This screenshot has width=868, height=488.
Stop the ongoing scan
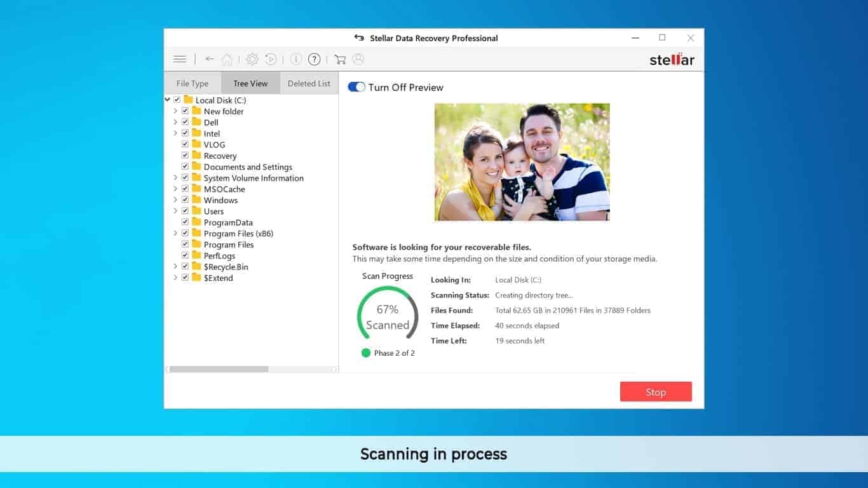656,391
